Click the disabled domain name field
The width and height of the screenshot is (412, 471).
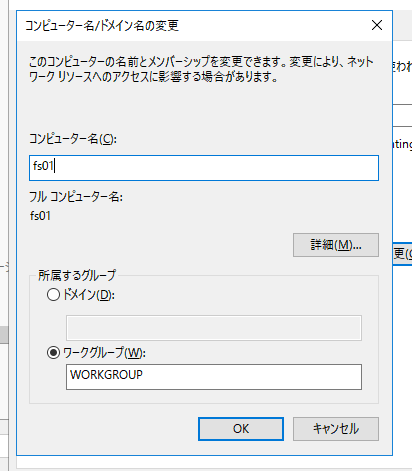coord(214,328)
